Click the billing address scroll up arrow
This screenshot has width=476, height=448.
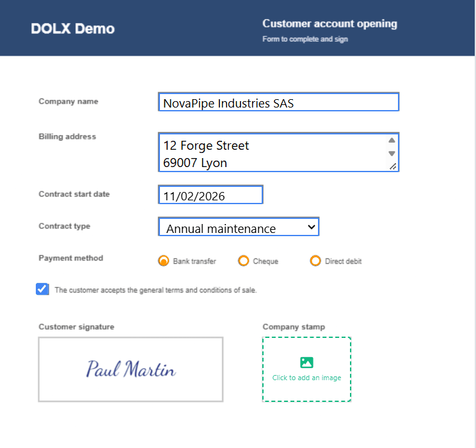tap(392, 140)
